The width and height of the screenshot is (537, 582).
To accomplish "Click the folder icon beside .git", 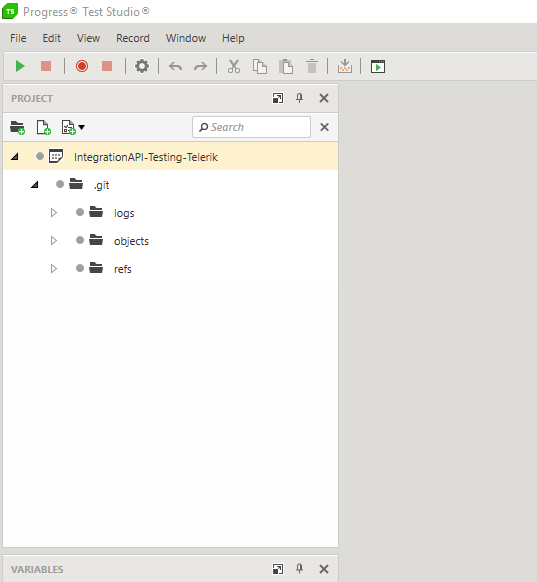I will tap(76, 184).
